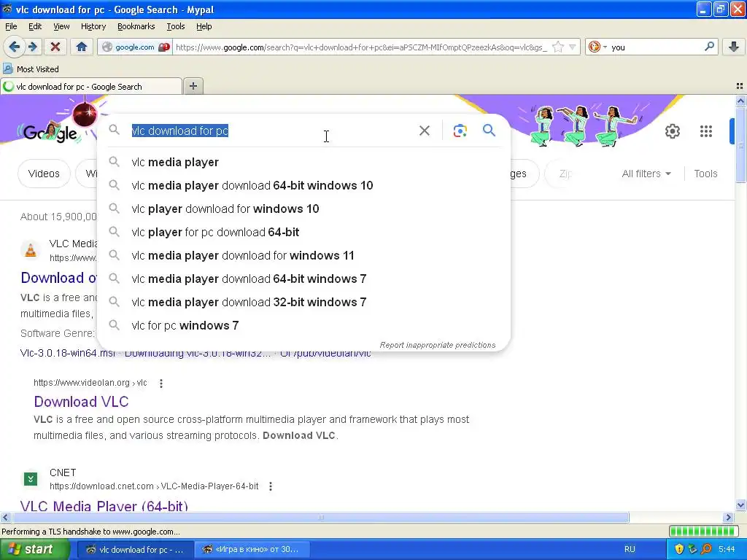Choose 'vlc player for pc download 64-bit'
Screen dimensions: 747x560
tap(303, 232)
